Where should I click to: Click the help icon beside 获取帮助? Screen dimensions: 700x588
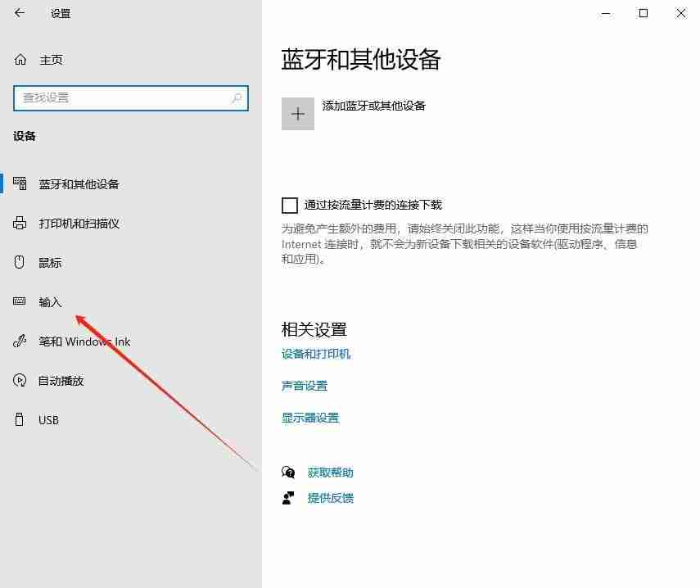tap(288, 473)
